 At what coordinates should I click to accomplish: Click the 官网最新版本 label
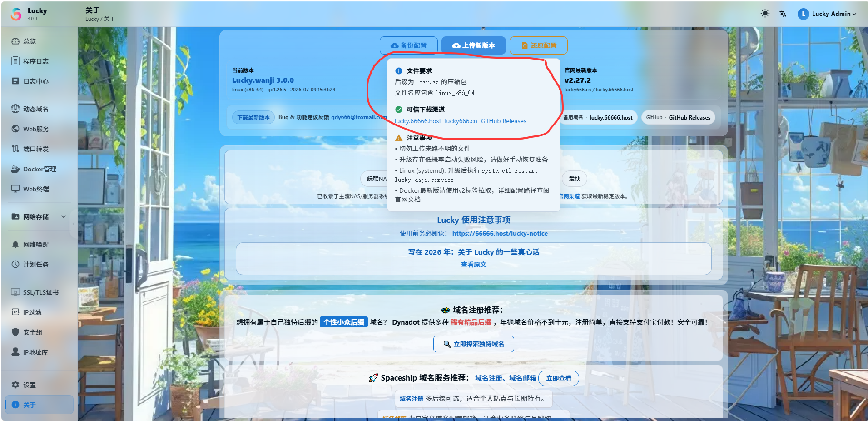tap(581, 70)
